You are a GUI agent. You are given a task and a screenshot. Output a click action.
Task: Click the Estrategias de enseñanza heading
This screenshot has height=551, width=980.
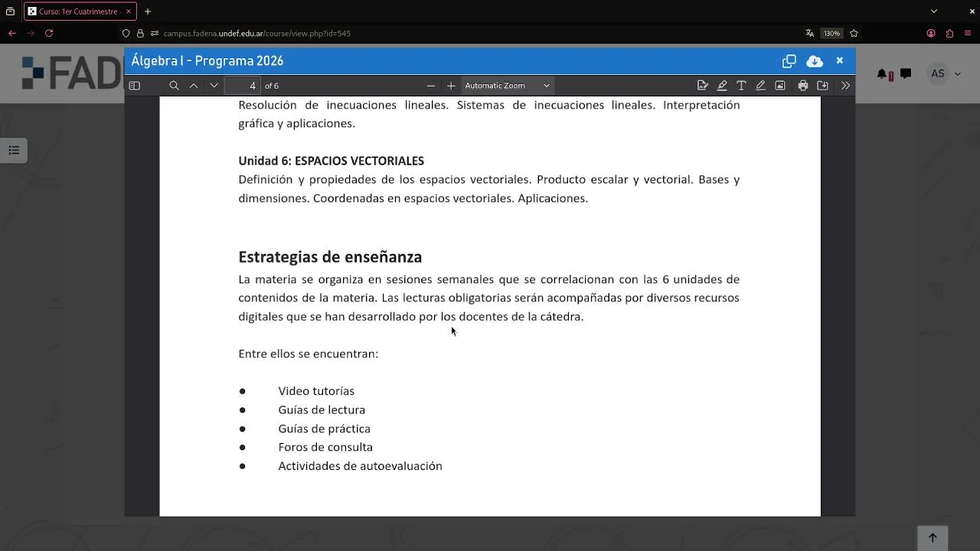coord(330,257)
